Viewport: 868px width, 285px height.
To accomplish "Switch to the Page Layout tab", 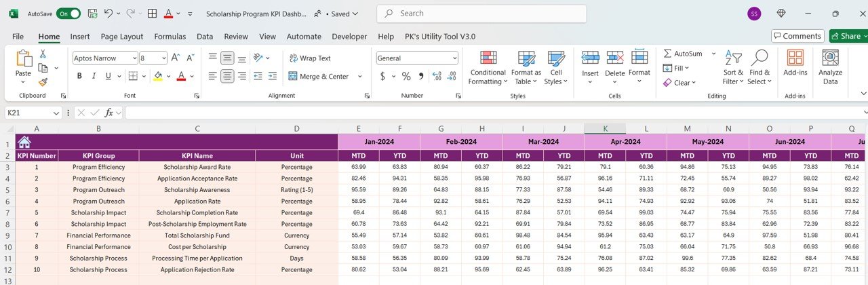I will pos(122,37).
